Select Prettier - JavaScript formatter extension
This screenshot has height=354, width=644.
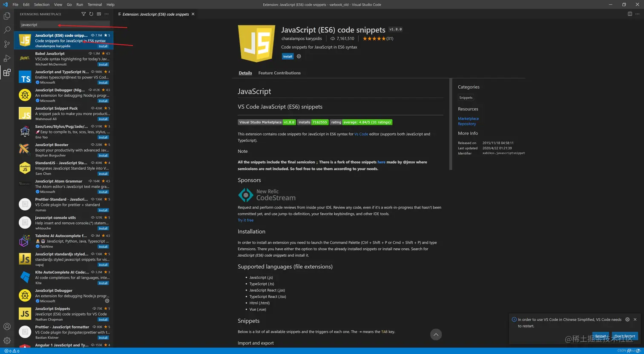click(64, 332)
